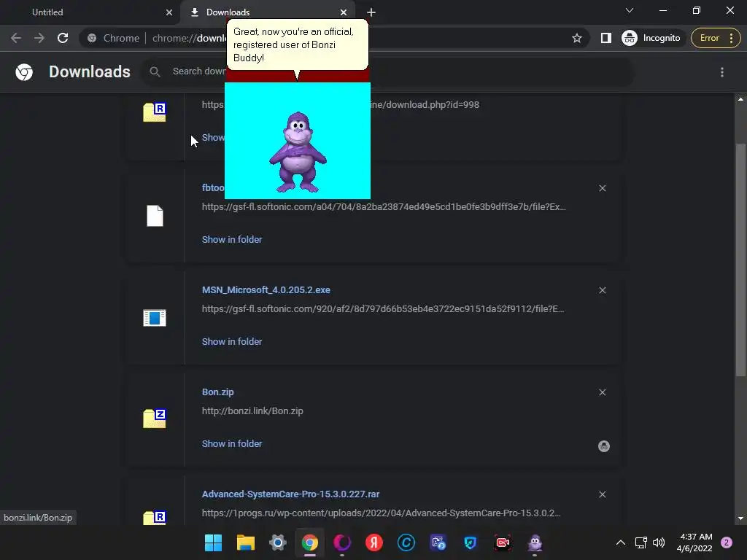Click the bonzi.link/Bon.zip URL
Viewport: 747px width, 560px height.
[x=252, y=411]
